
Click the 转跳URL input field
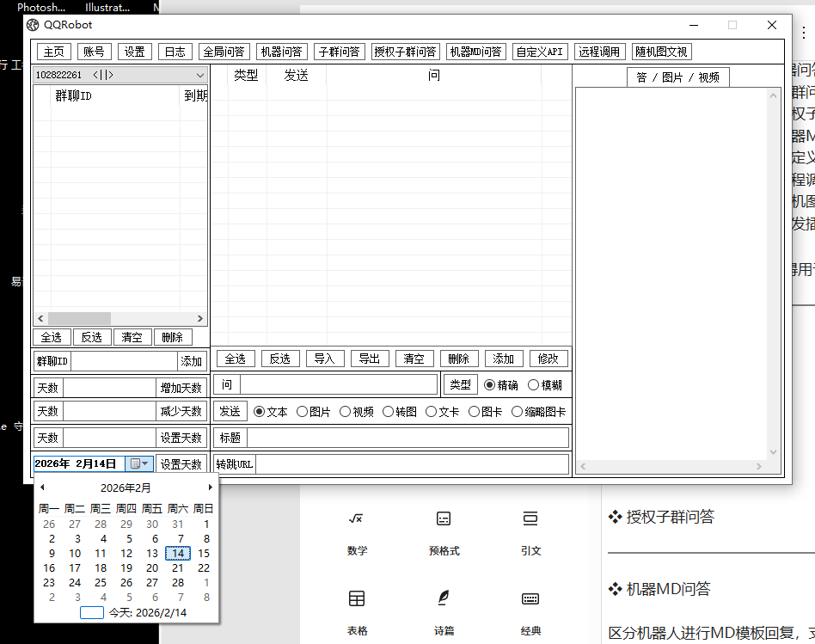coord(412,464)
